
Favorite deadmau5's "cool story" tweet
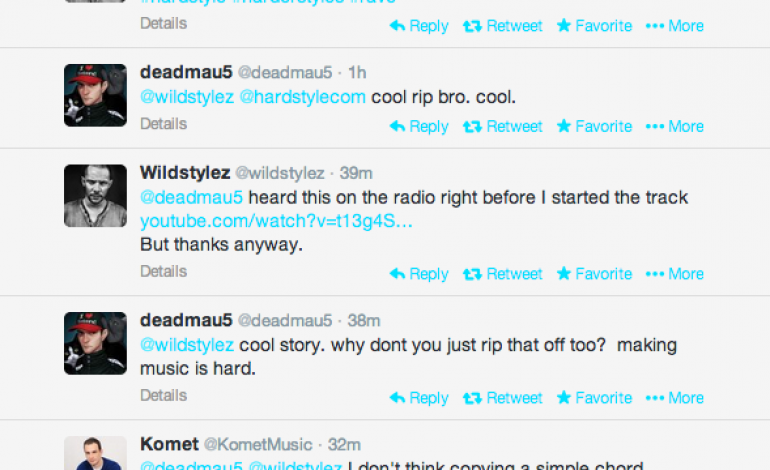[x=594, y=398]
